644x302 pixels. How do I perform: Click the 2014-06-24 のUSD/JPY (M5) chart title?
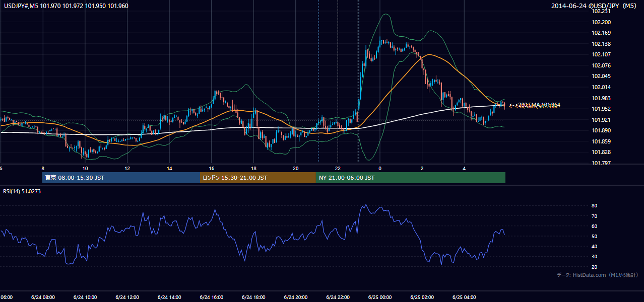click(594, 6)
